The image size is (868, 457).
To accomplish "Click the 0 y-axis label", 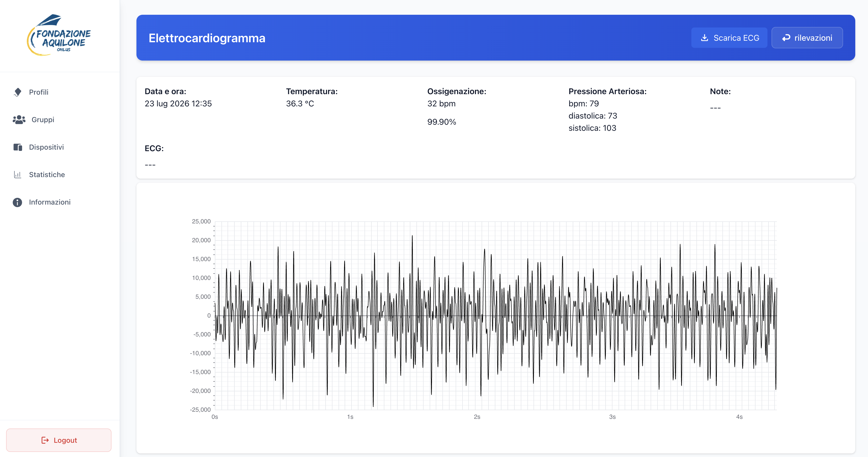I will click(209, 316).
